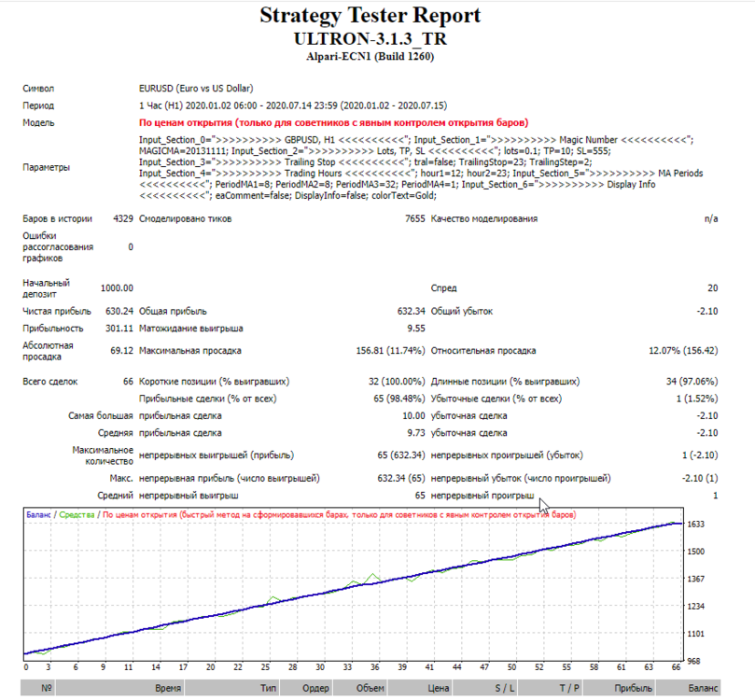Click the '1000.00' initial deposit value
The height and width of the screenshot is (700, 755).
[117, 288]
